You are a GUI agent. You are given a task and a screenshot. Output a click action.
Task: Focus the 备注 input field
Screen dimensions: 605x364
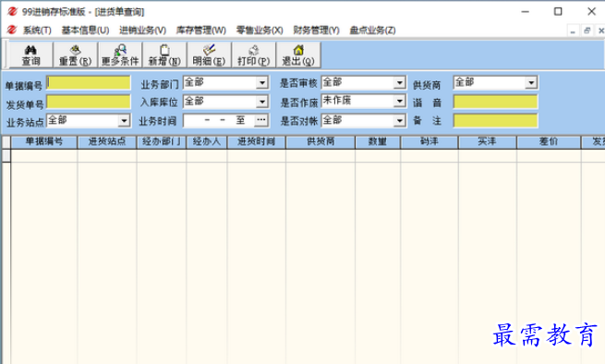[x=495, y=120]
